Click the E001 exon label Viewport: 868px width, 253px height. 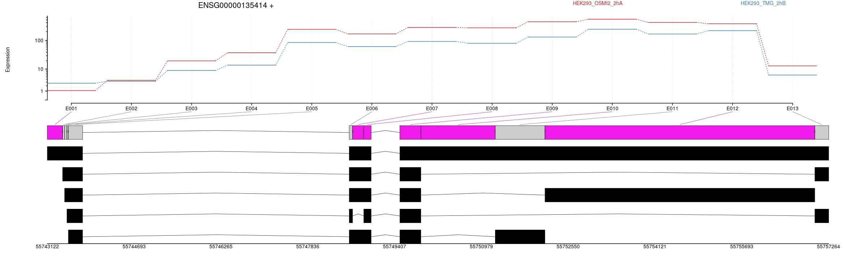pos(71,108)
